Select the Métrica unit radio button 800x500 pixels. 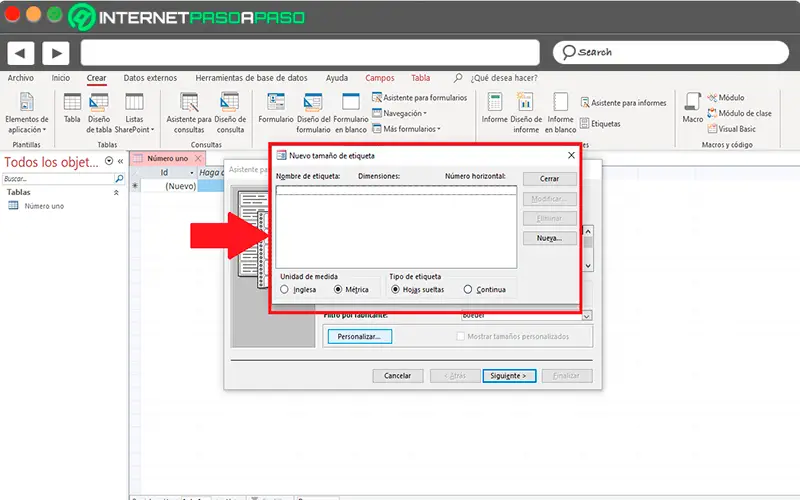[338, 289]
